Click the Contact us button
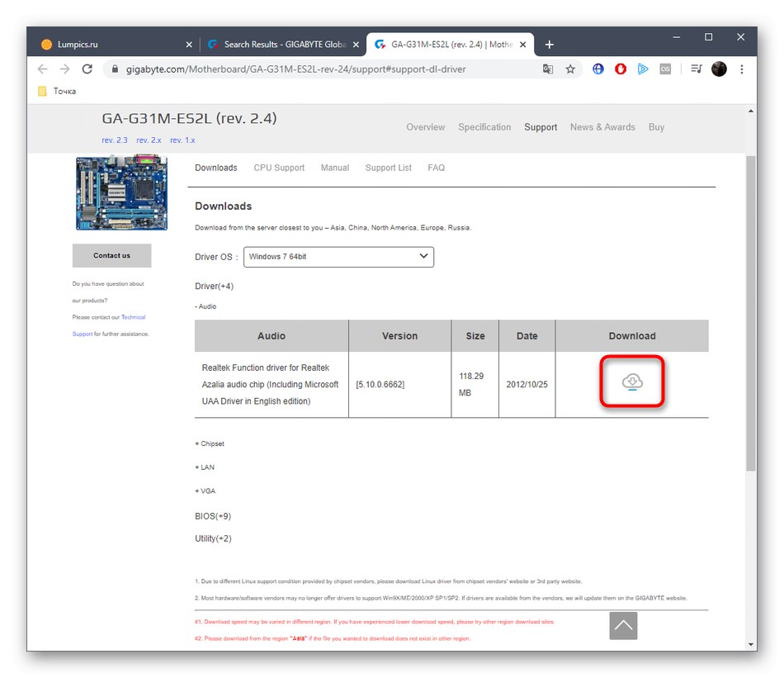Screen dimensions: 784x678 112,255
